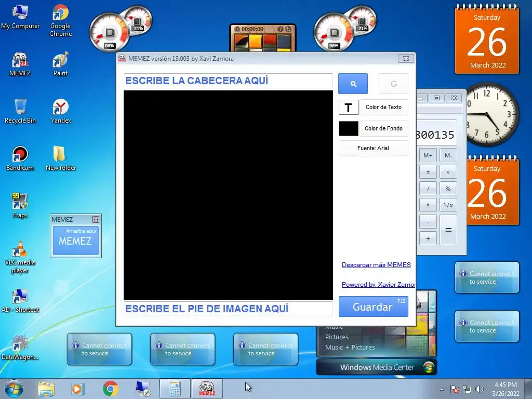This screenshot has height=399, width=532.
Task: Click the Windows Start button
Action: click(14, 389)
